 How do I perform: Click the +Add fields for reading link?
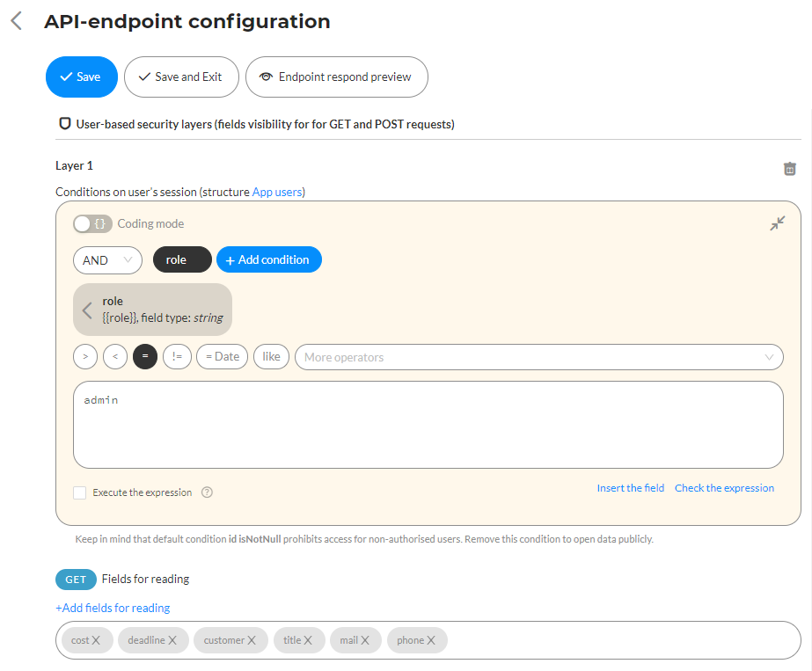click(113, 608)
